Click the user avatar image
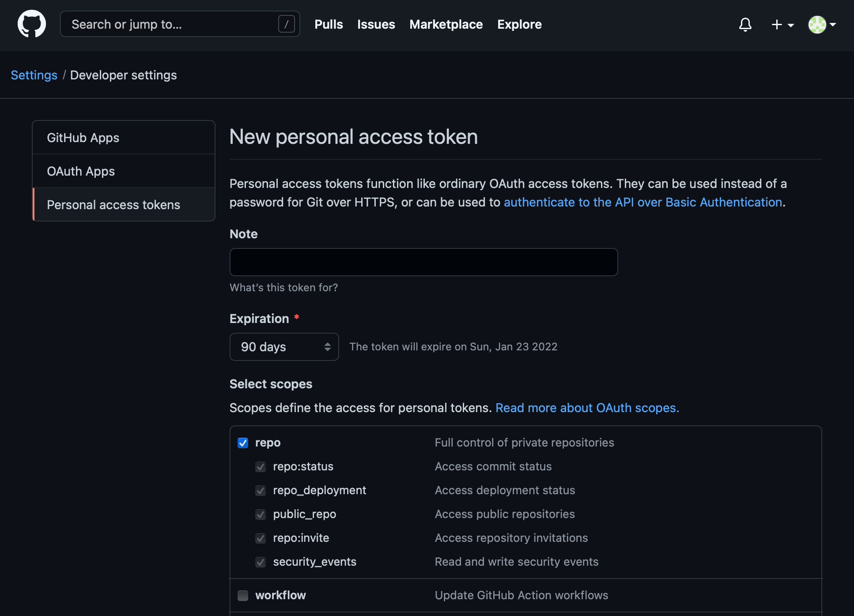Screen dimensions: 854x616 [817, 25]
